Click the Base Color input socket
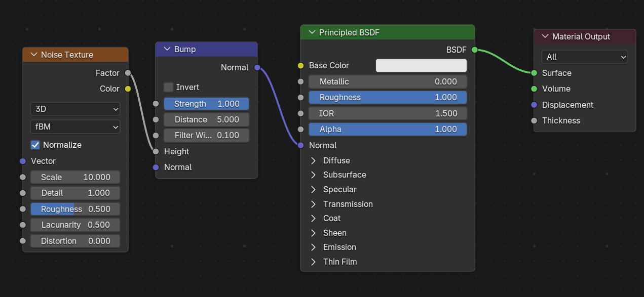 [x=300, y=66]
